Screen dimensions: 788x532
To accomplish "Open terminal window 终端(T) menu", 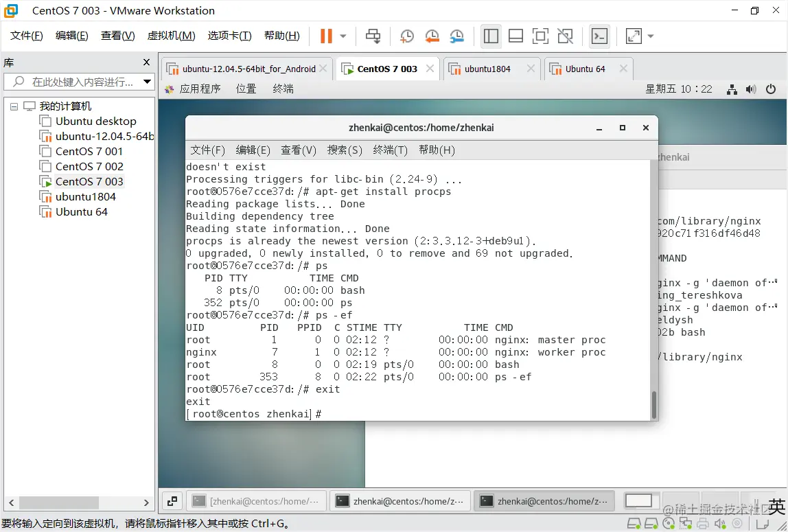I will [390, 150].
